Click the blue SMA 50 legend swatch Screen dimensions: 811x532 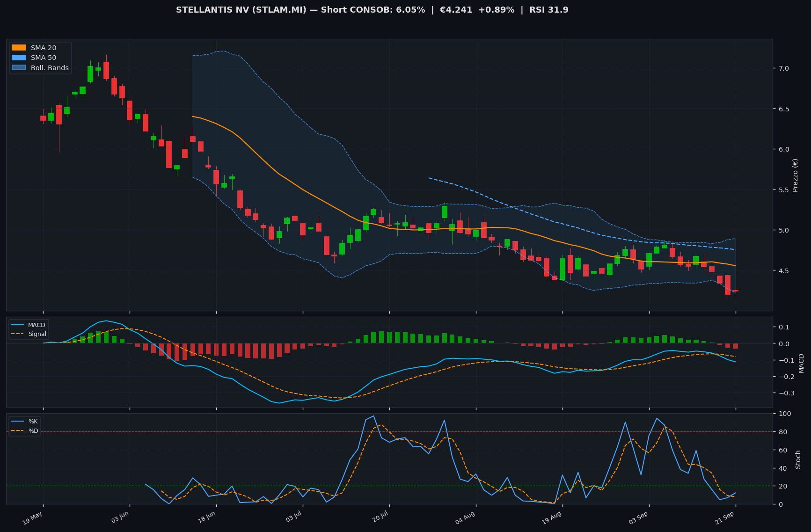point(19,58)
